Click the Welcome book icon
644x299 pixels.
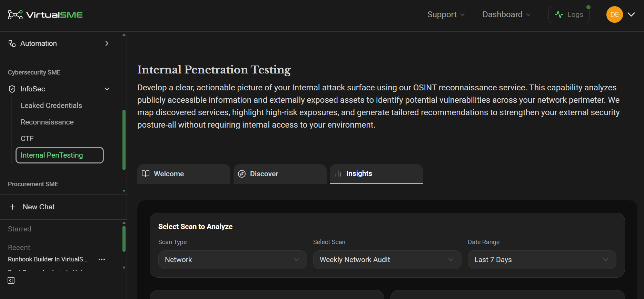[146, 173]
